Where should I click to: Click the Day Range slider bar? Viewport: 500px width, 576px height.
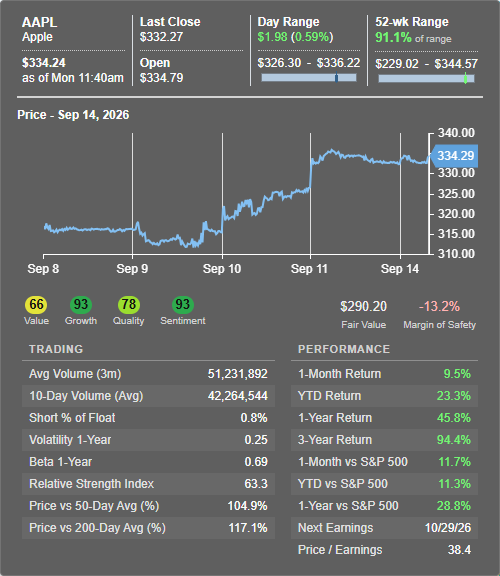[309, 78]
